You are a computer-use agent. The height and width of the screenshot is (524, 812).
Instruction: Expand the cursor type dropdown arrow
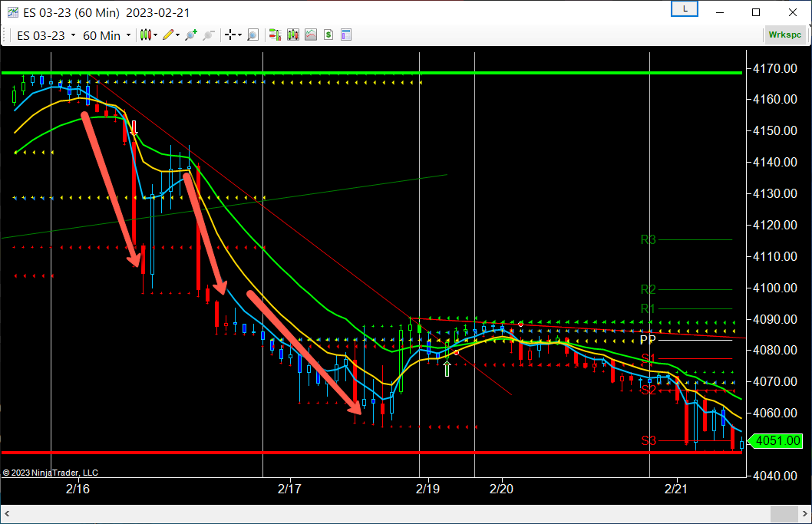(x=239, y=35)
